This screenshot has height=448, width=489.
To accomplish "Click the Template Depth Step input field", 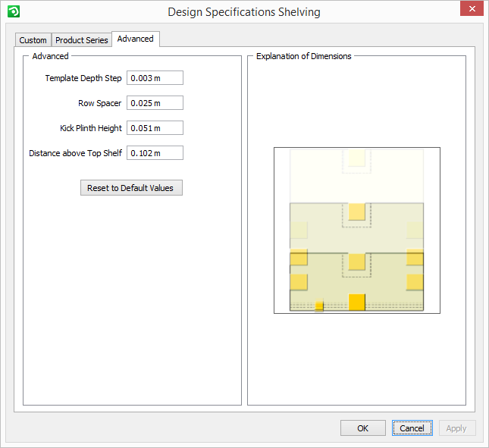I will (x=155, y=78).
